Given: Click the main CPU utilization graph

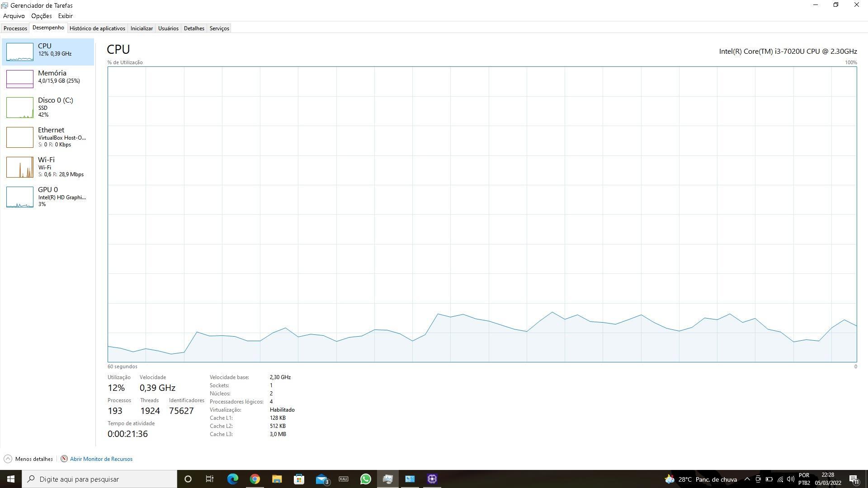Looking at the screenshot, I should coord(482,214).
